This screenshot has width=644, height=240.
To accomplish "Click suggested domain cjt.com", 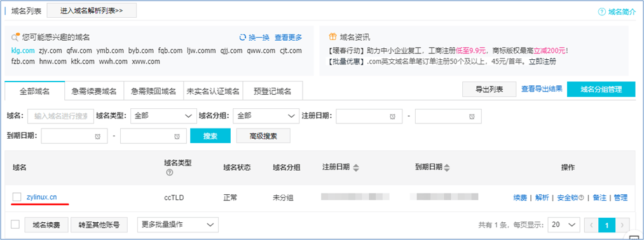I will 291,51.
